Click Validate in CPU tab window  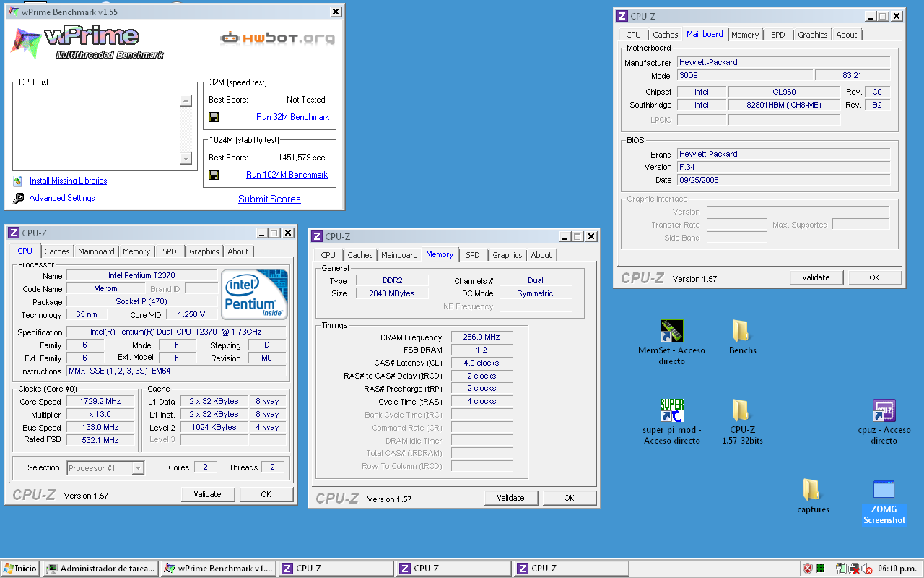click(208, 494)
